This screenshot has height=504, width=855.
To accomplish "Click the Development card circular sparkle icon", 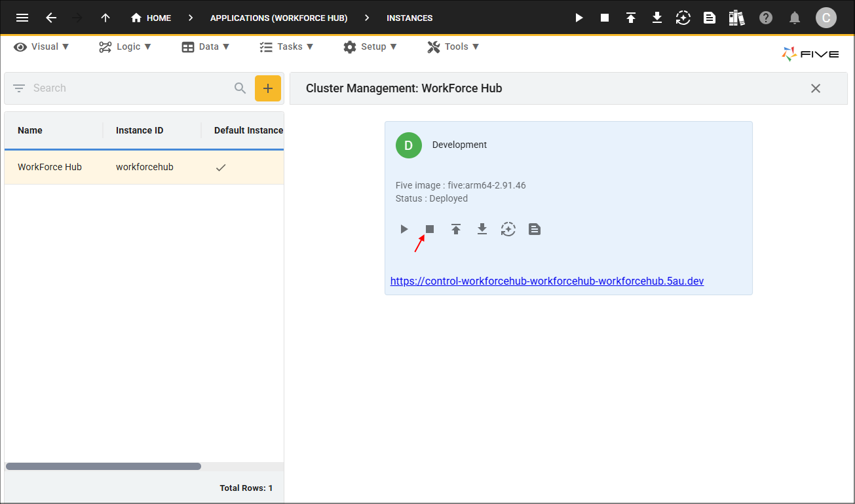I will click(x=508, y=229).
